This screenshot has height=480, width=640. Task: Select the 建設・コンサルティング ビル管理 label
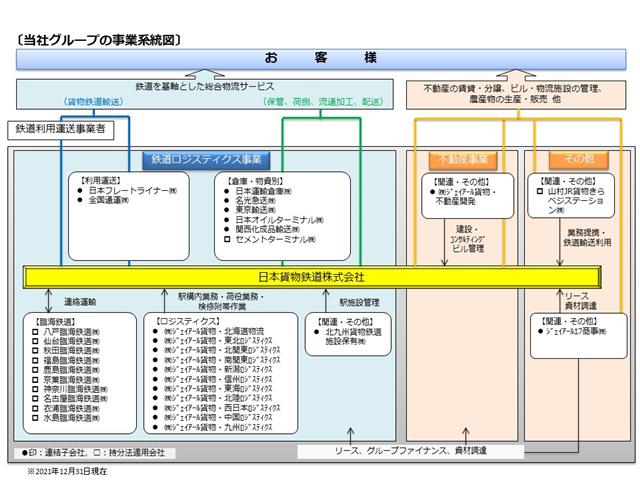(x=467, y=239)
